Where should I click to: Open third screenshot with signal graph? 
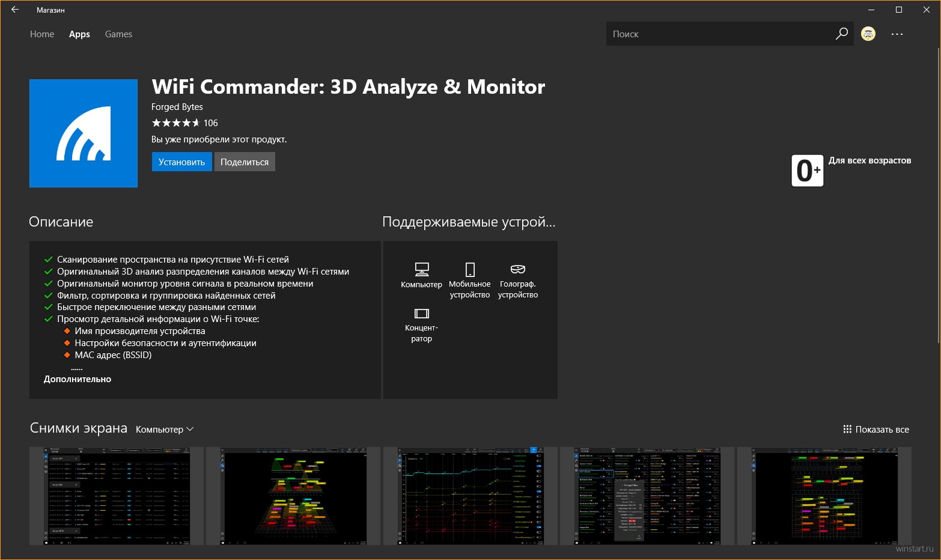[470, 496]
